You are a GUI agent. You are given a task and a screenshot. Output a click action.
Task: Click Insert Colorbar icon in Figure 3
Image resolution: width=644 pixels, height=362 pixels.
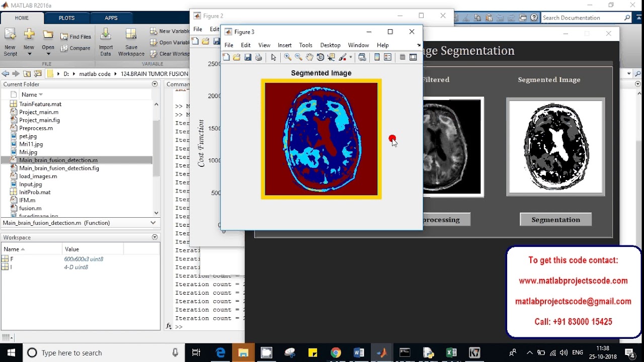point(377,57)
